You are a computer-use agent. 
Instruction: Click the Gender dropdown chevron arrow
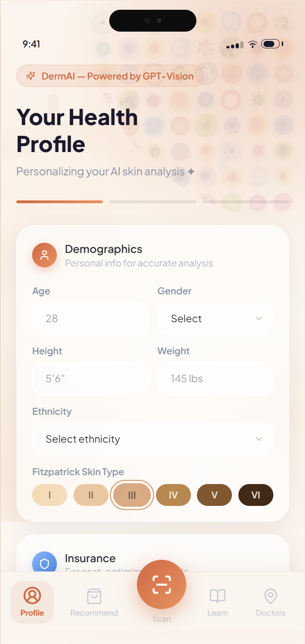click(x=259, y=319)
